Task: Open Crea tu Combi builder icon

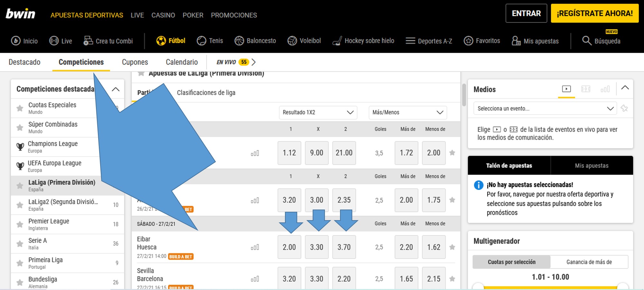Action: coord(88,41)
